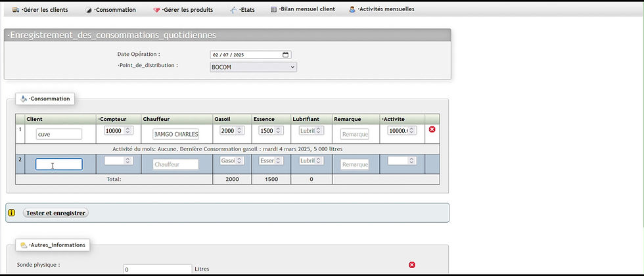Viewport: 644px width, 276px height.
Task: Click the Total essence value 1500
Action: pos(271,179)
